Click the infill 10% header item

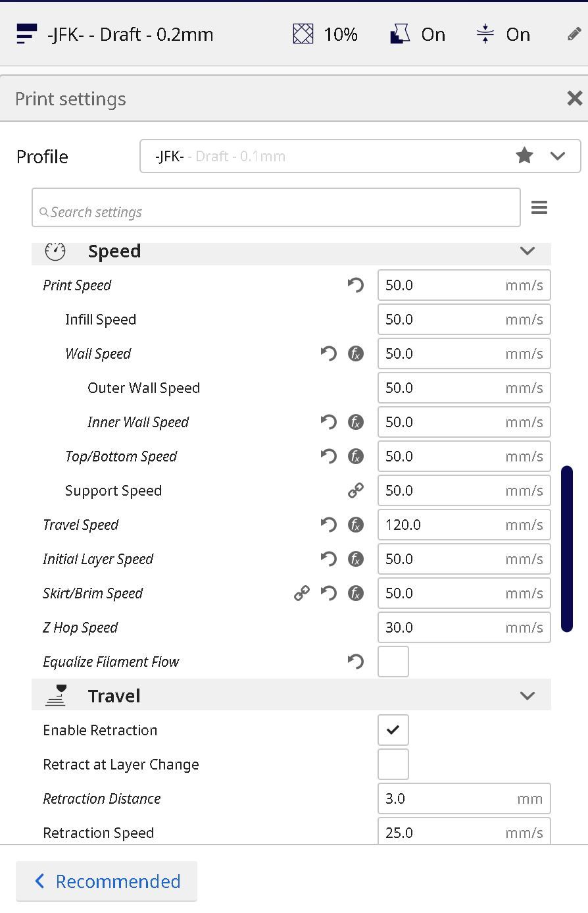pos(326,34)
